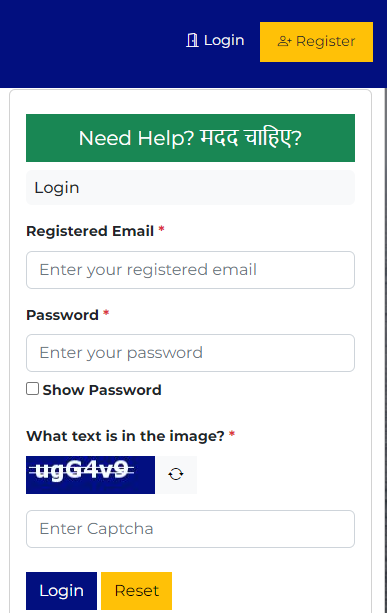This screenshot has height=613, width=387.
Task: Submit with the blue Login button
Action: 61,591
